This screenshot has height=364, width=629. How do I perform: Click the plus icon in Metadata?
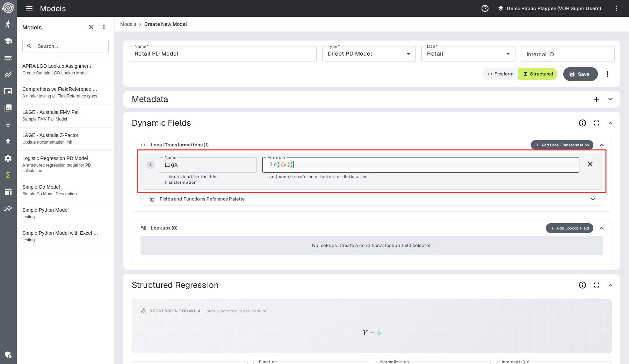[x=596, y=99]
